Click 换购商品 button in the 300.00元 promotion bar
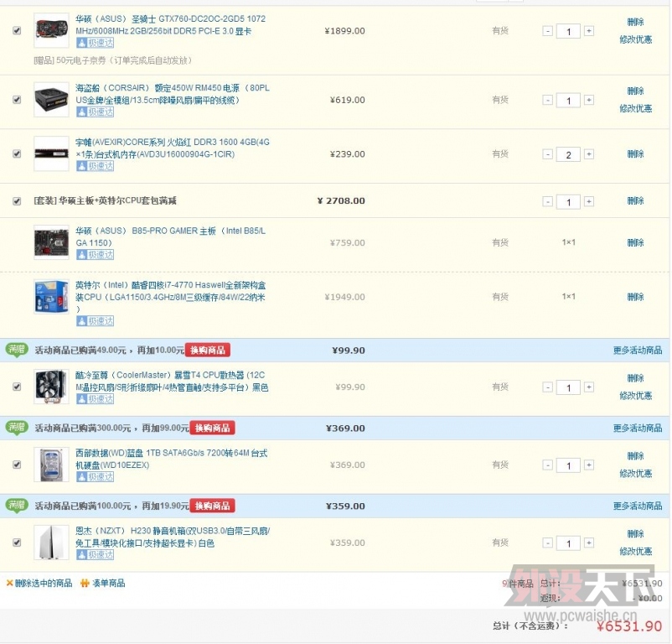This screenshot has height=644, width=672. click(213, 428)
